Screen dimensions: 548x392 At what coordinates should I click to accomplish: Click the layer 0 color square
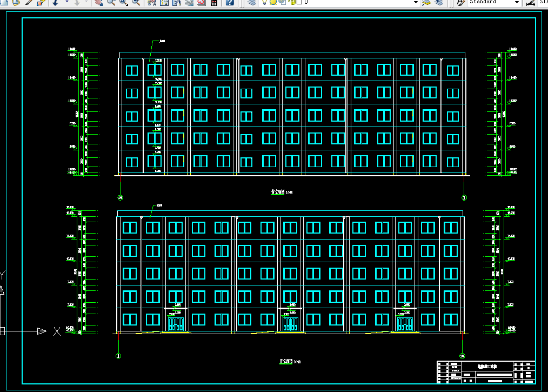pos(299,2)
